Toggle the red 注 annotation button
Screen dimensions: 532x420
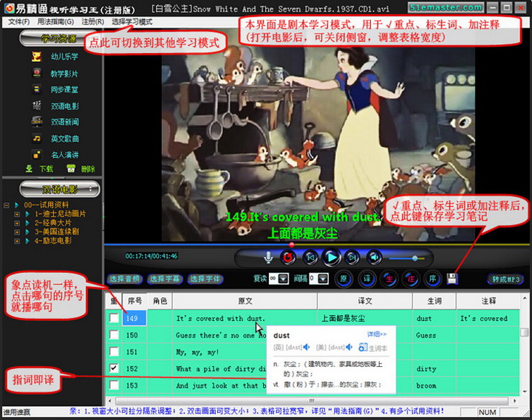411,278
